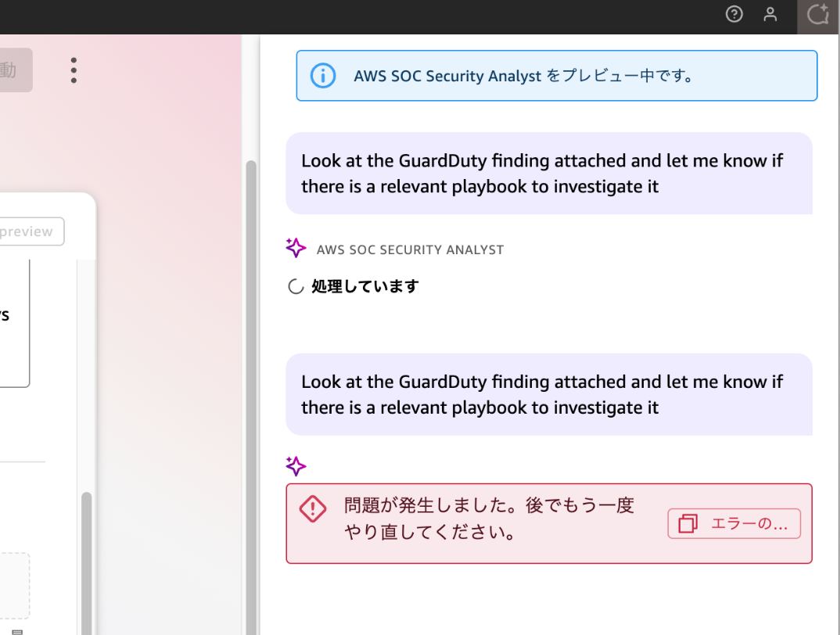Click the info icon in preview banner
The width and height of the screenshot is (840, 635).
pos(323,76)
